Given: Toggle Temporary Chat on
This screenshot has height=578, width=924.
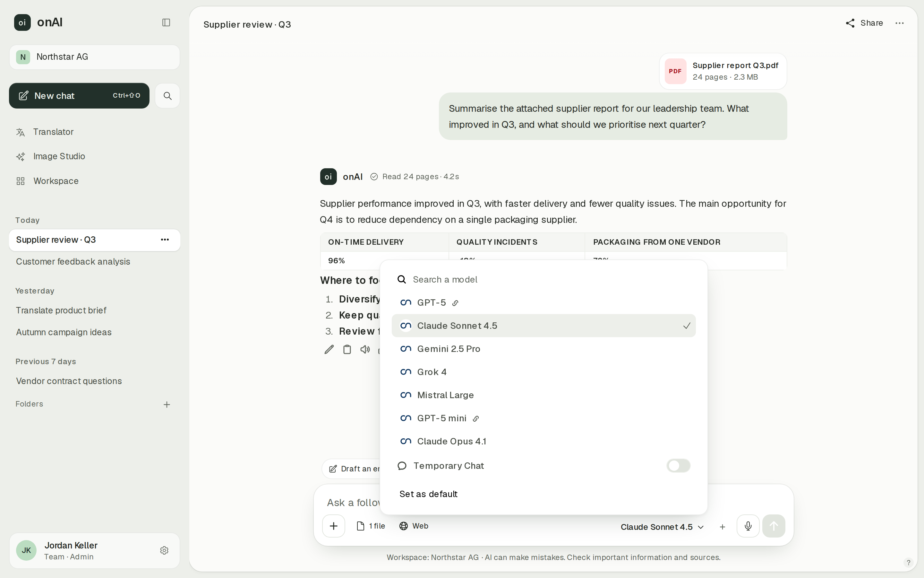Looking at the screenshot, I should click(x=678, y=466).
